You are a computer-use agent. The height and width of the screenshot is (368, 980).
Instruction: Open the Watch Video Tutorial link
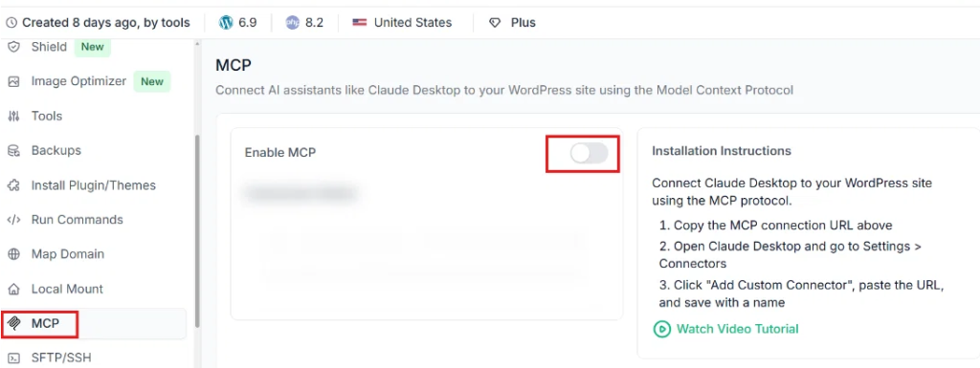point(738,329)
